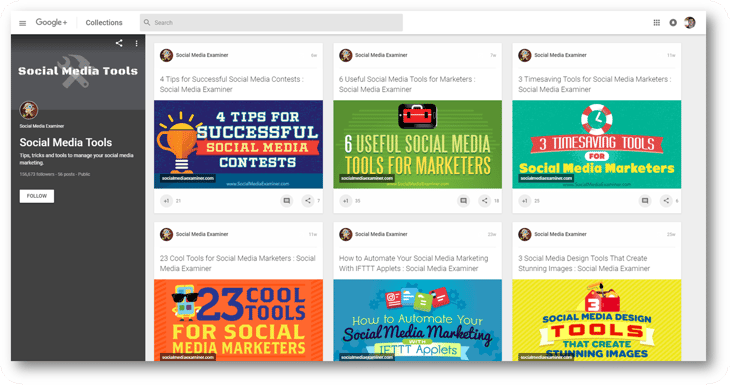Viewport: 730px width, 385px height.
Task: Open author name on 4 Tips contests post
Action: [202, 55]
